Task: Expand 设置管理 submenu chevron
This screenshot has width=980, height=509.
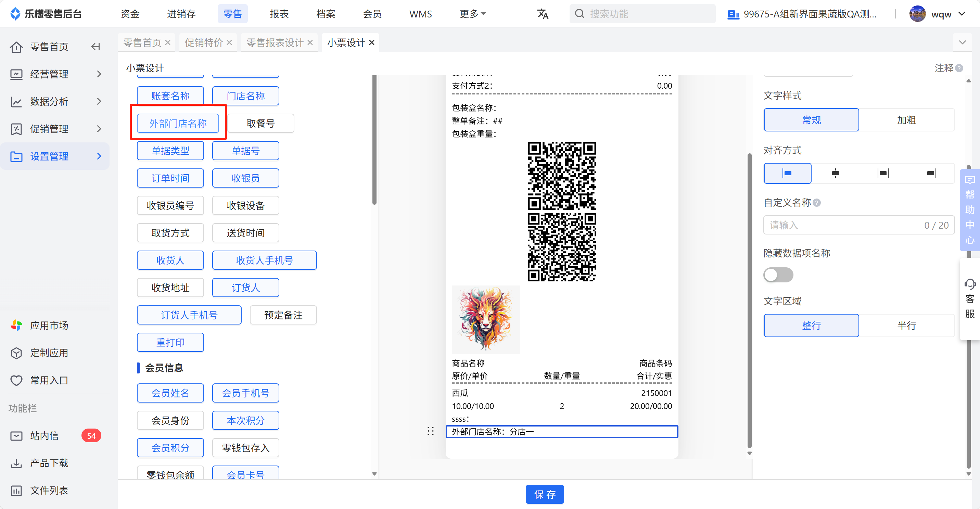Action: point(99,156)
